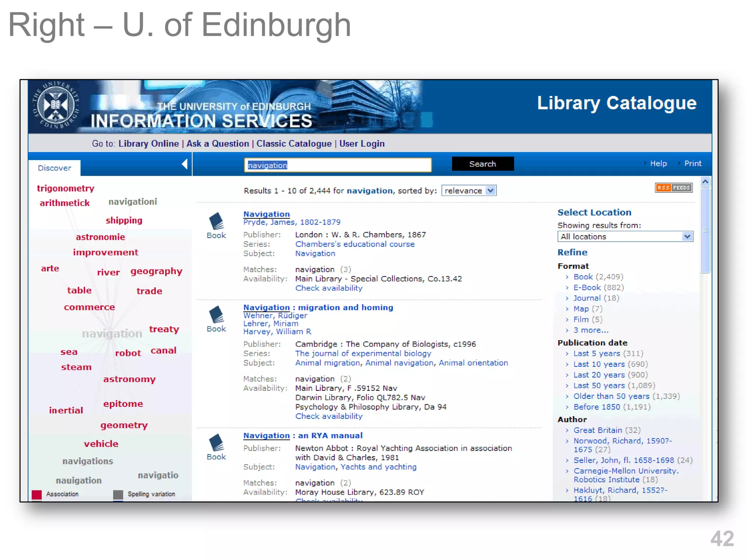
Task: Filter by Last 10 years
Action: (x=611, y=364)
